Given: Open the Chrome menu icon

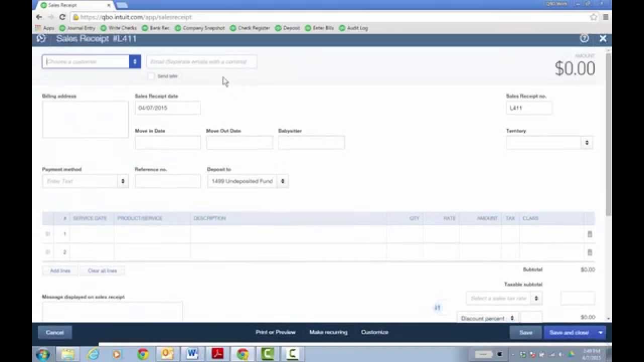Looking at the screenshot, I should click(605, 17).
